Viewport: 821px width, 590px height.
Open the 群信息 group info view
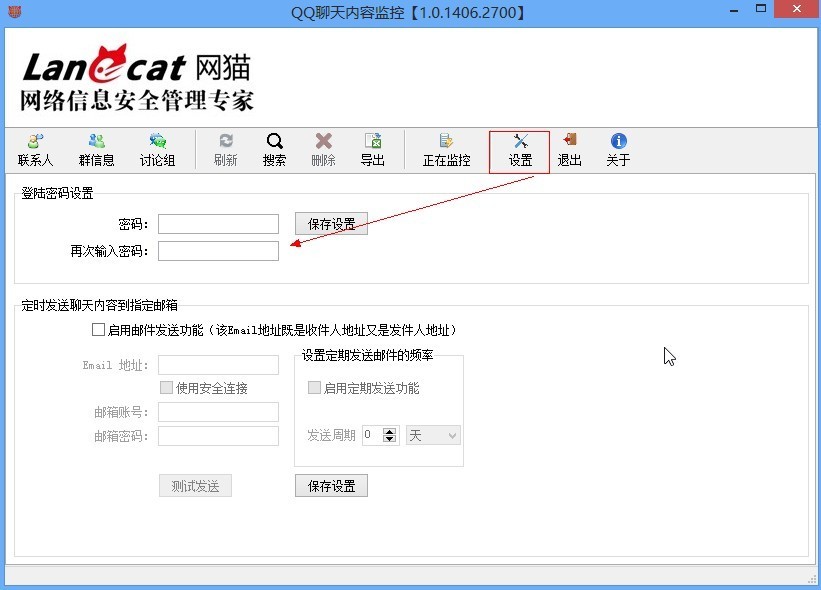click(x=96, y=151)
